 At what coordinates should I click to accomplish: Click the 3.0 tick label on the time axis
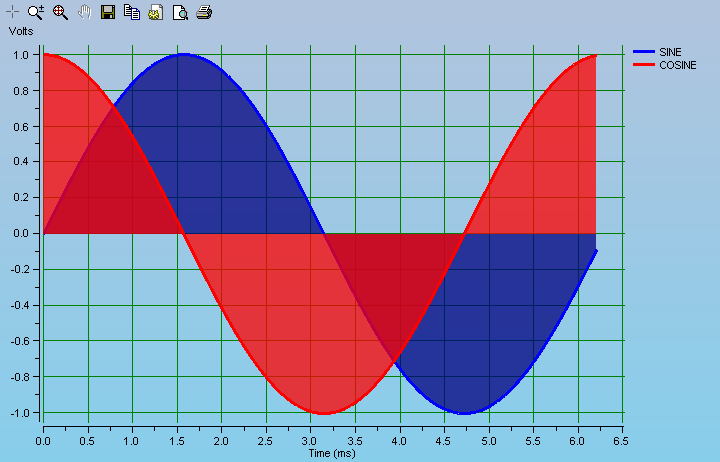click(310, 440)
